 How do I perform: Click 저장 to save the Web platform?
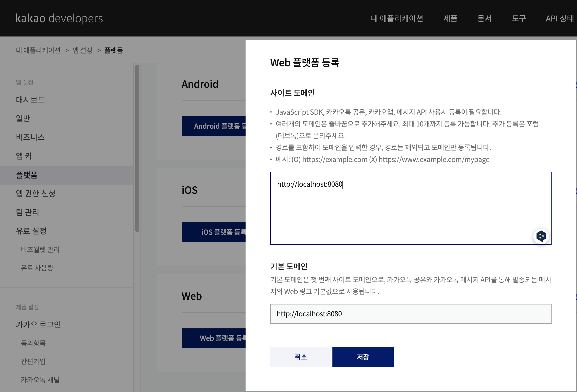pyautogui.click(x=363, y=357)
